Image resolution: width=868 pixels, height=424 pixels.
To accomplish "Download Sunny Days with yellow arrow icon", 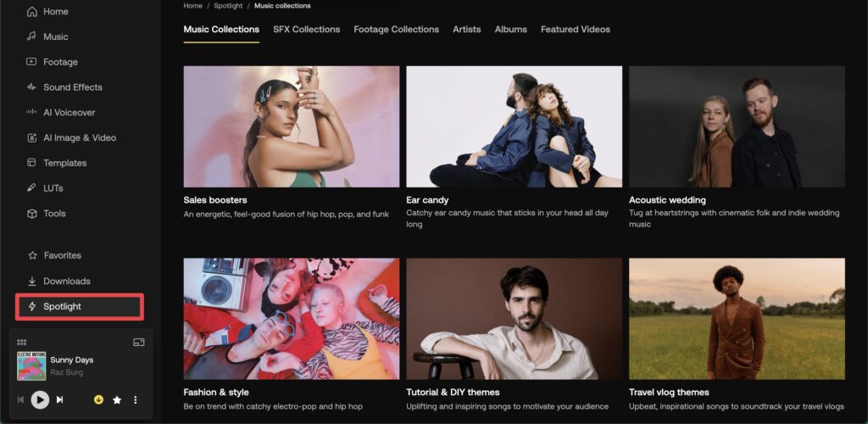I will (x=98, y=399).
